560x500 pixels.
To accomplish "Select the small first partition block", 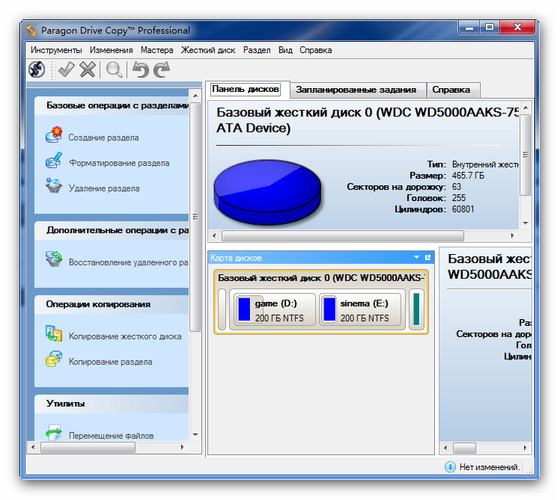I will click(x=222, y=309).
